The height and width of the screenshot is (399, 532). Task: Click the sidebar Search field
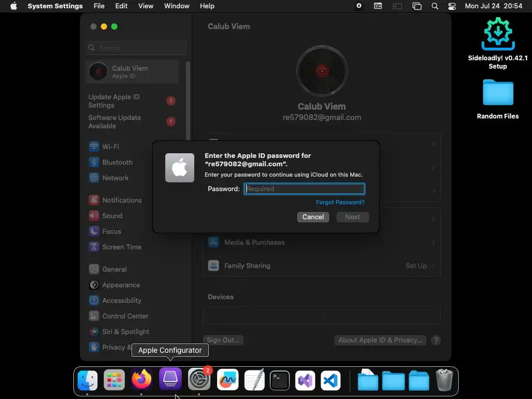(137, 48)
